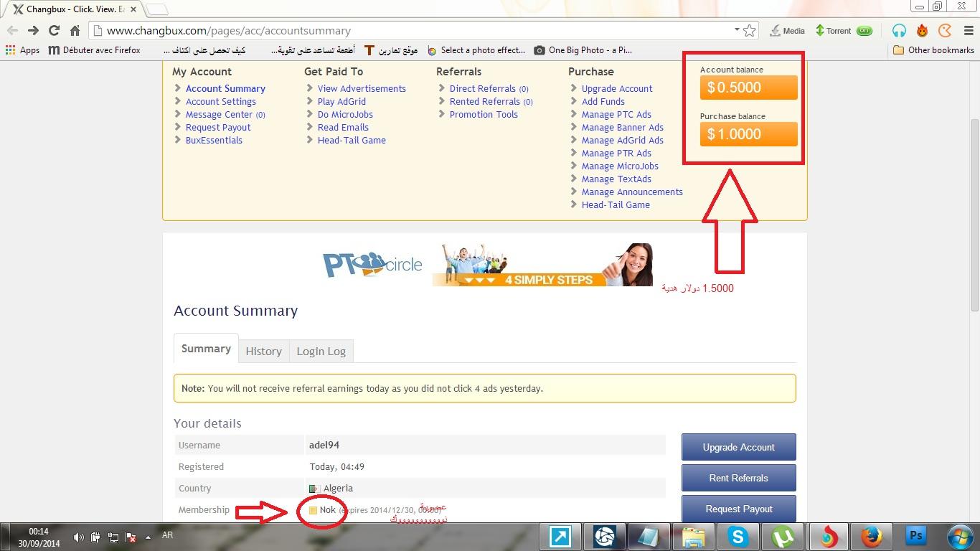Image resolution: width=980 pixels, height=551 pixels.
Task: Open the Windows Start button
Action: tap(960, 537)
